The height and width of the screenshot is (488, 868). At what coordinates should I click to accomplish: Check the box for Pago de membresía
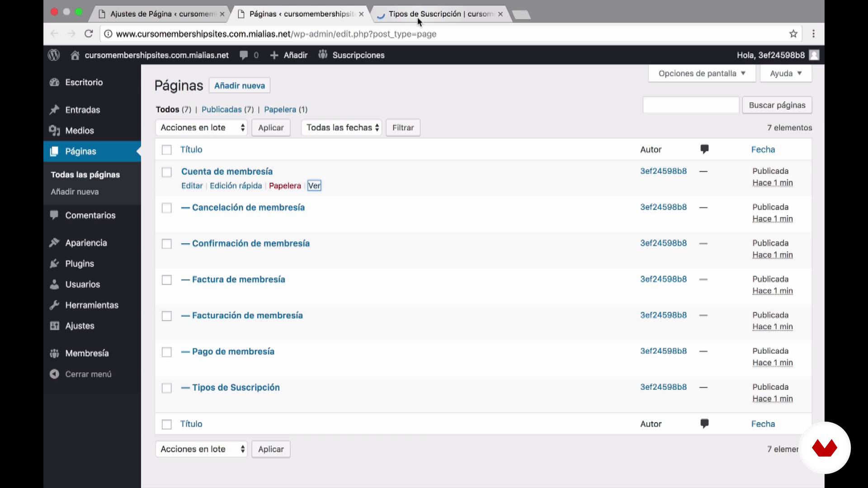[167, 352]
